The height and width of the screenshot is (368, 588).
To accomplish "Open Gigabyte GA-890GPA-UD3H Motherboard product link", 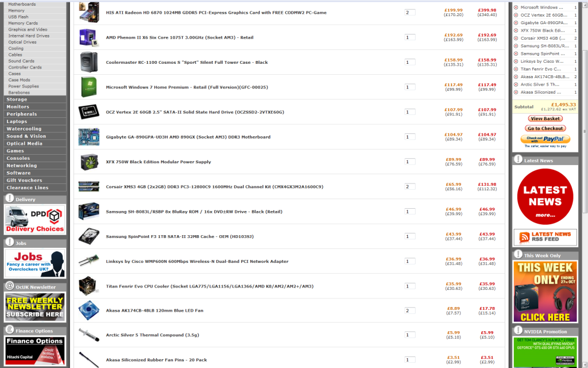I will [188, 137].
